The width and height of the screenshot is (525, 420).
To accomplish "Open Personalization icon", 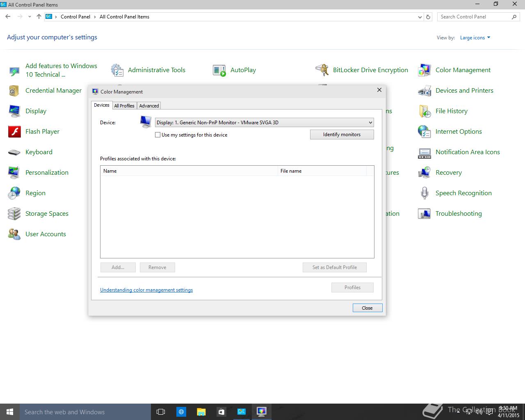I will [14, 173].
